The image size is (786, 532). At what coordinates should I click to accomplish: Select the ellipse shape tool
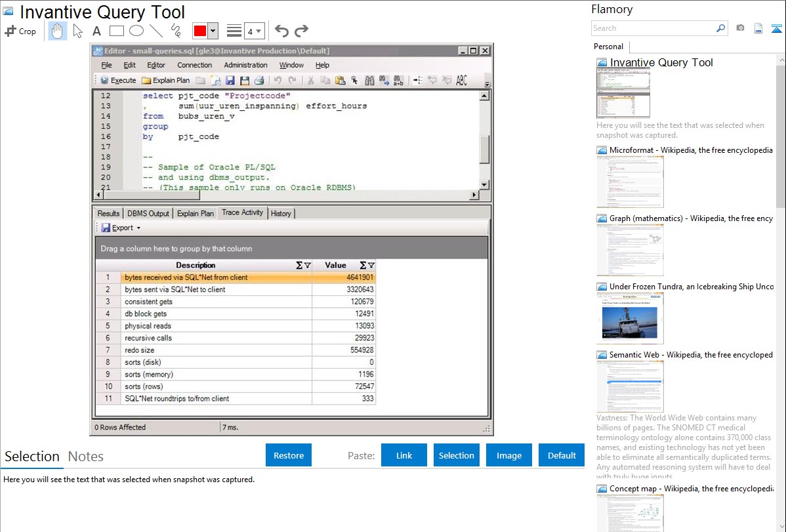pyautogui.click(x=136, y=31)
